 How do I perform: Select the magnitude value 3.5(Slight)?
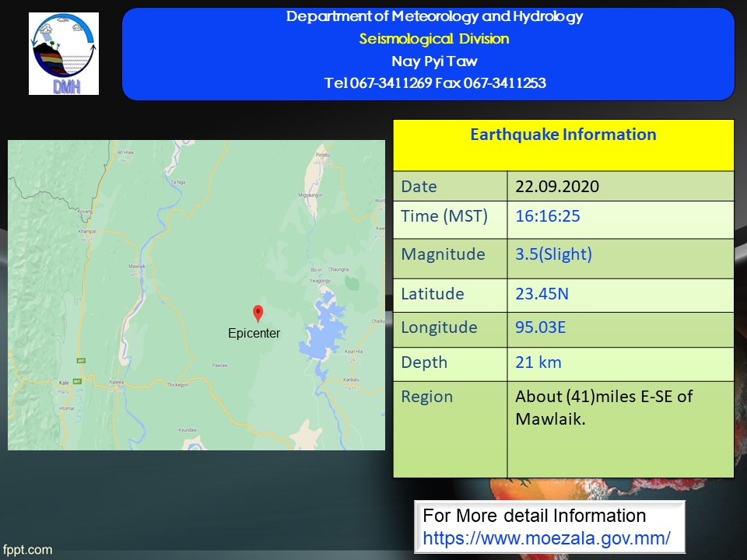[553, 254]
